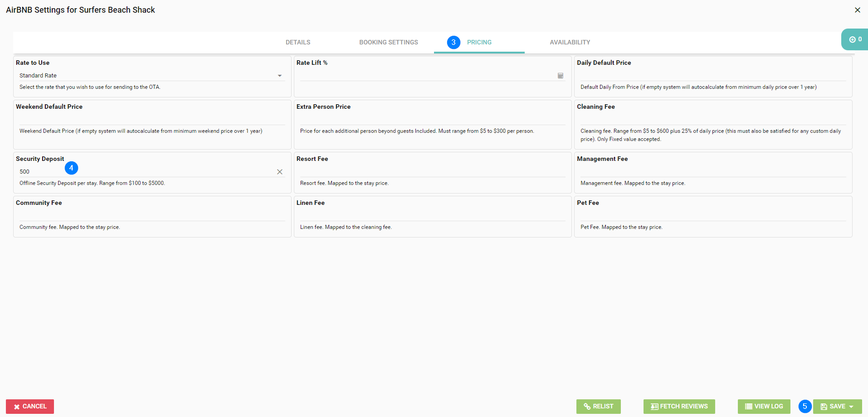
Task: Close the AirBNB Settings dialog
Action: click(857, 10)
